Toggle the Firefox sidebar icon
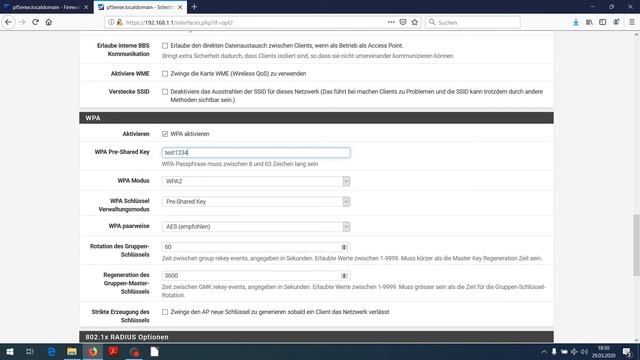 pos(602,22)
